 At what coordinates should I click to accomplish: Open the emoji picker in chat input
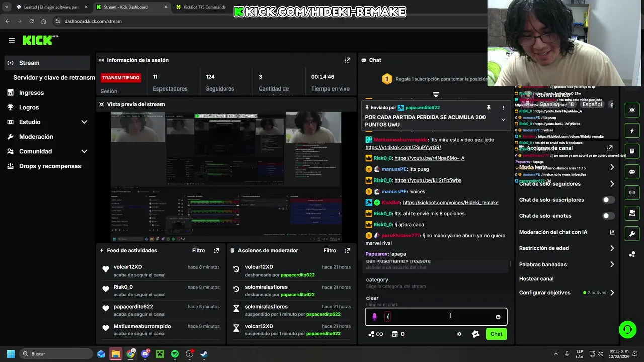[x=498, y=317]
